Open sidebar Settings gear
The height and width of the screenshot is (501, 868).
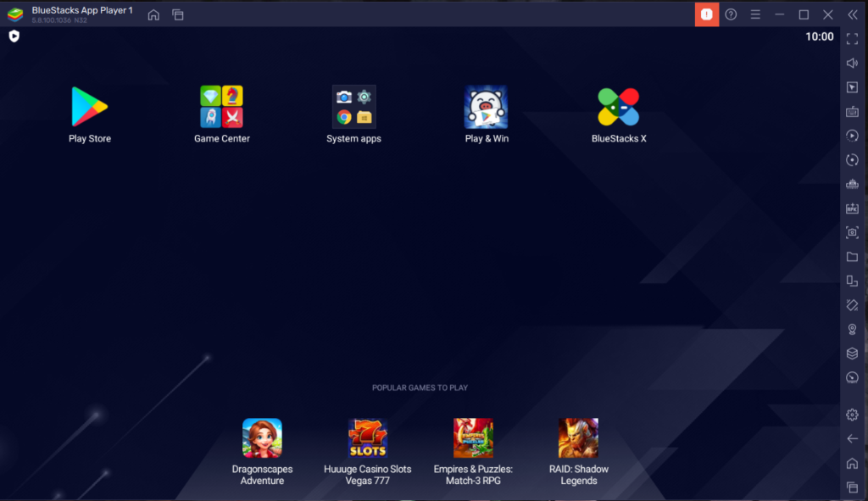tap(852, 415)
